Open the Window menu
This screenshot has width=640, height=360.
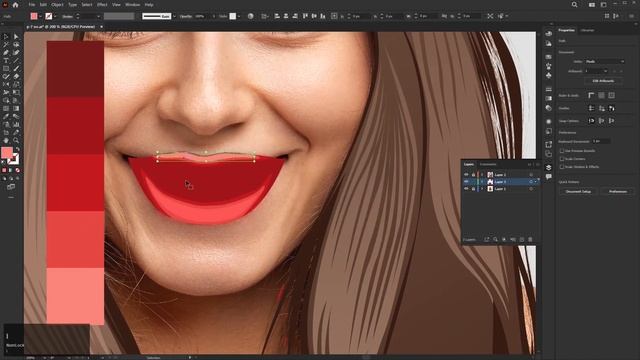[132, 5]
